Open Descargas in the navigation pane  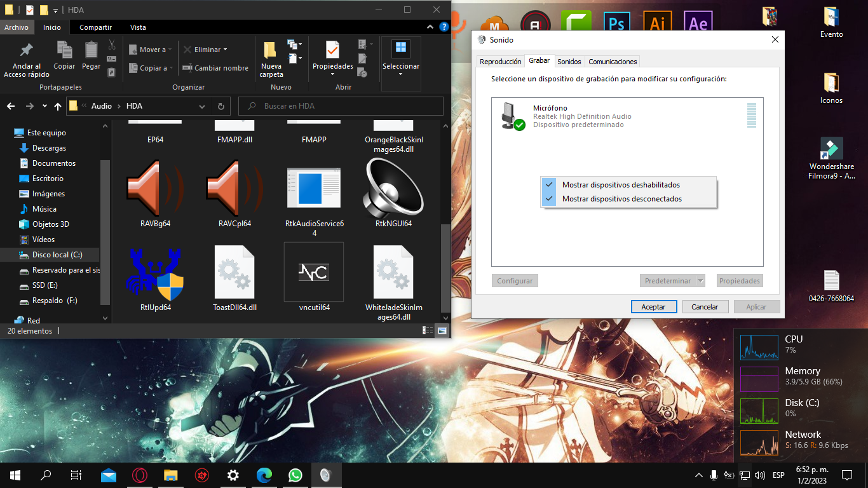pyautogui.click(x=50, y=148)
